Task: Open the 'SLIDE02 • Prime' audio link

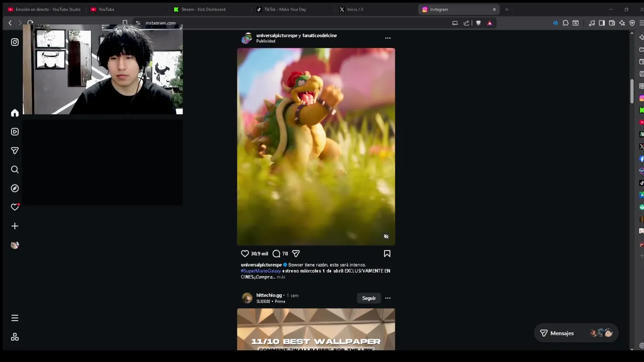Action: pos(271,302)
